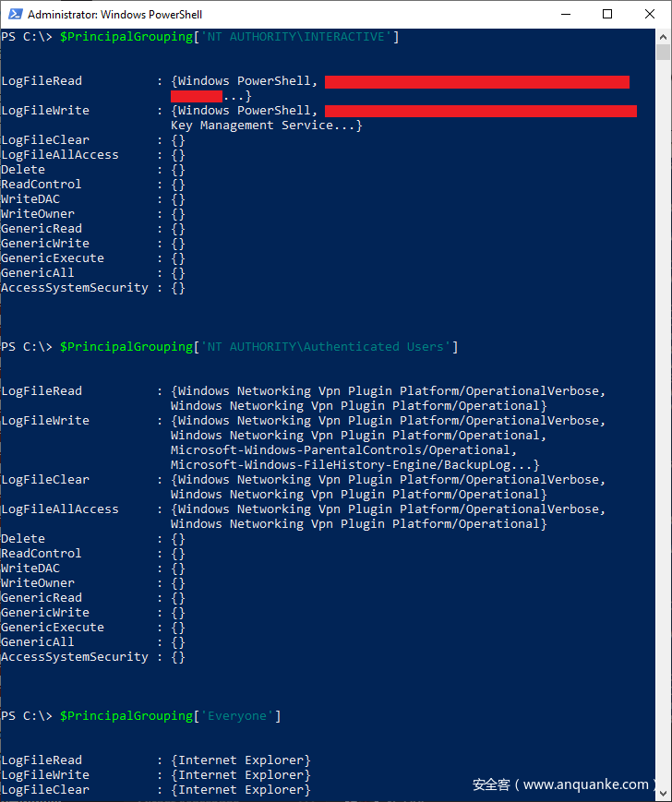This screenshot has width=672, height=802.
Task: Click the scrollbar up arrow
Action: (663, 35)
